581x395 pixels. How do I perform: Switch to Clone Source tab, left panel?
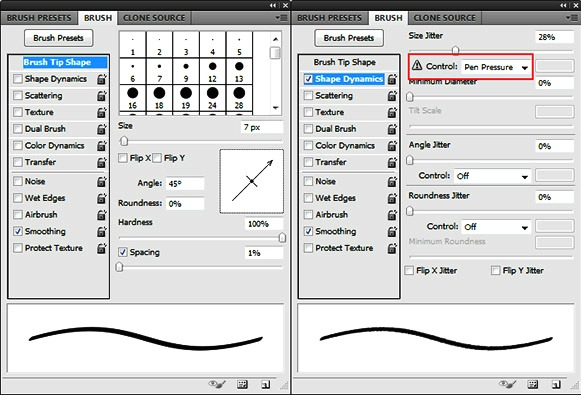pyautogui.click(x=154, y=18)
